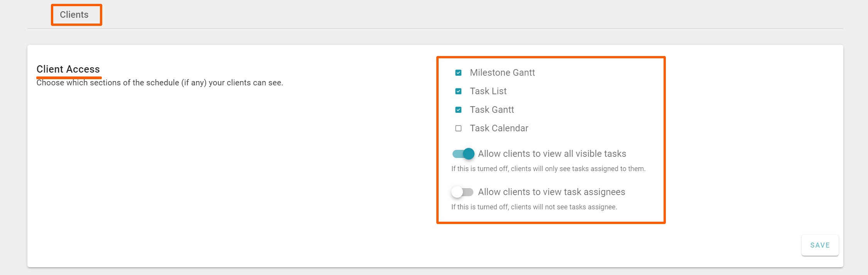Enable the Task Calendar checkbox
The height and width of the screenshot is (275, 868).
click(458, 128)
